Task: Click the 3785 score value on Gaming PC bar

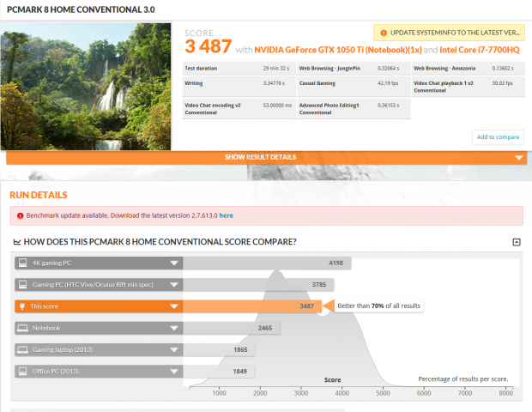Action: click(x=319, y=285)
